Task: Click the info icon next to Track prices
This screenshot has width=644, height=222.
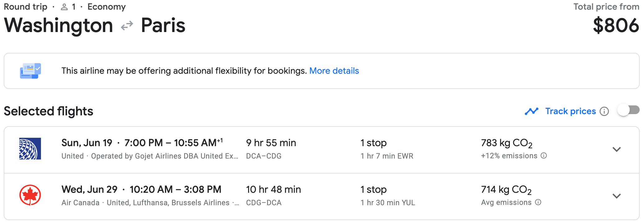Action: [605, 111]
